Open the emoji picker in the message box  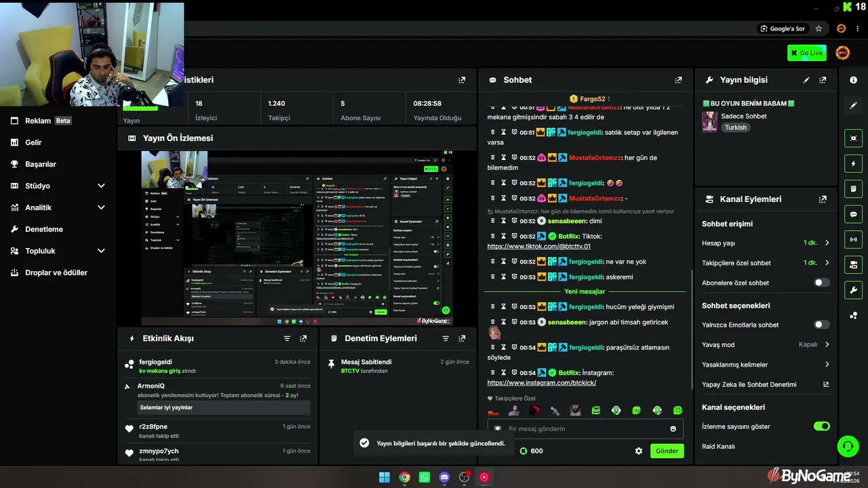coord(673,428)
